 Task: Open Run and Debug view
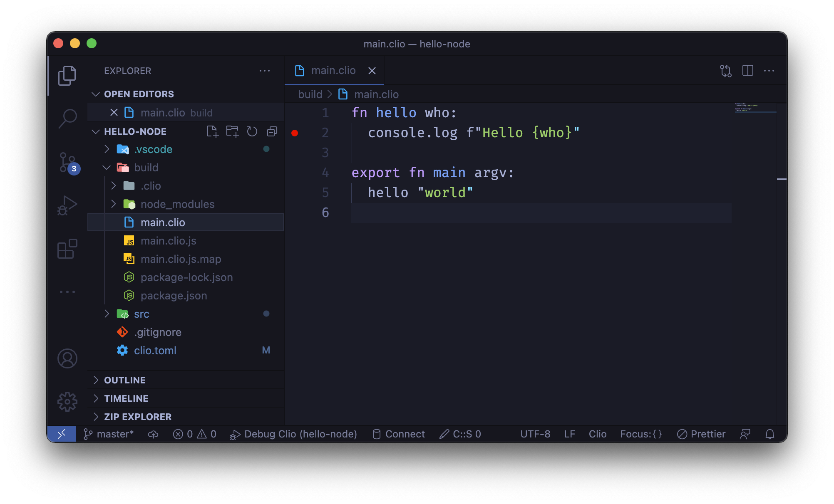coord(67,205)
